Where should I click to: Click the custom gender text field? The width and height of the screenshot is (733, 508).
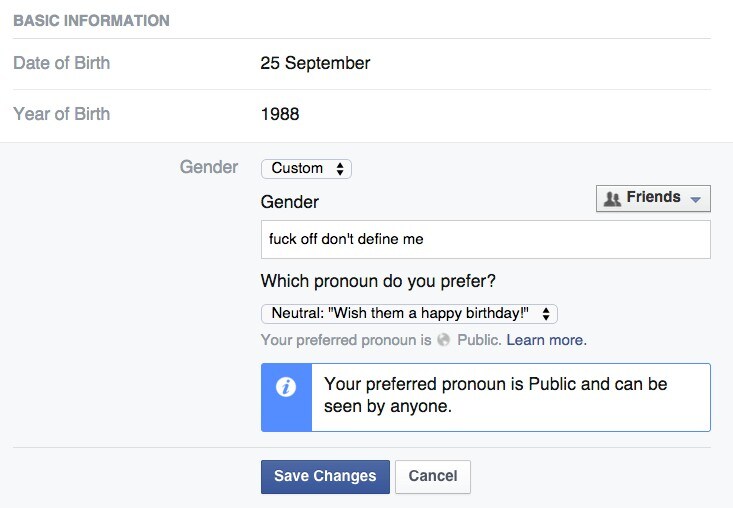point(486,239)
